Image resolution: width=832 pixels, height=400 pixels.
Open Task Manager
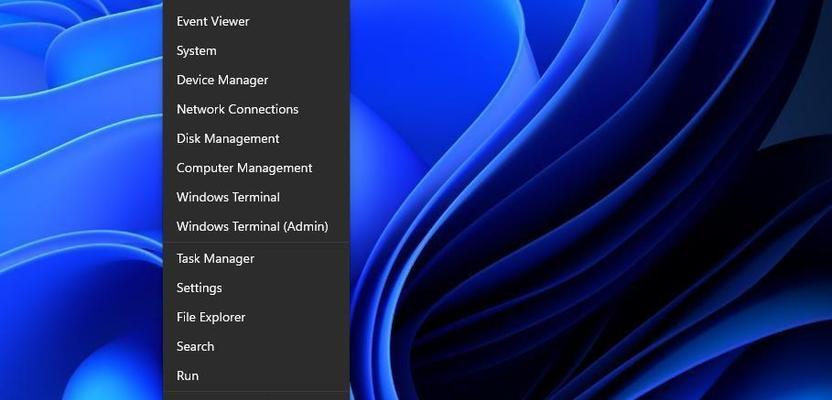pos(256,258)
